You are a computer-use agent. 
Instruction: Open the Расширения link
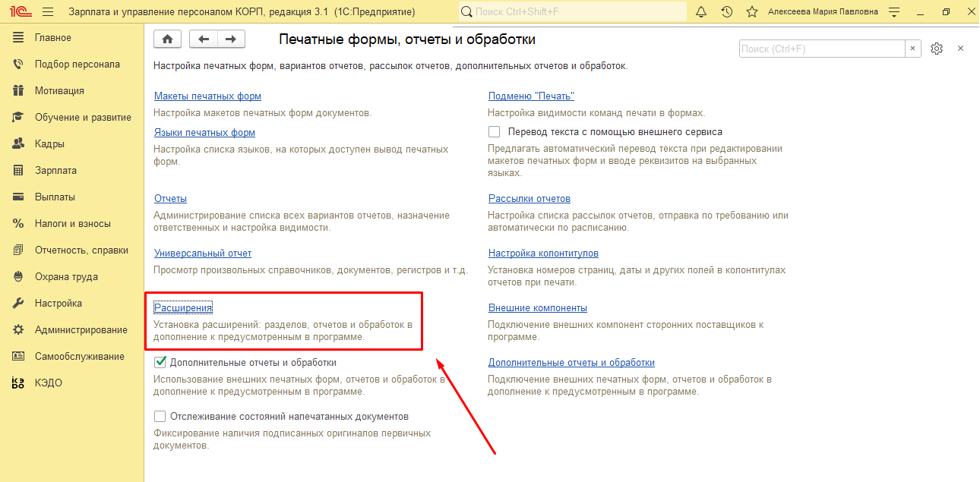point(183,307)
